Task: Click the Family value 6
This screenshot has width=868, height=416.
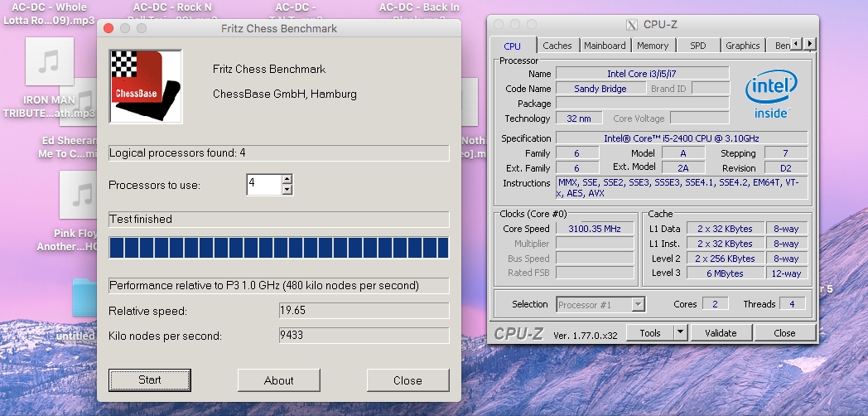Action: (577, 152)
